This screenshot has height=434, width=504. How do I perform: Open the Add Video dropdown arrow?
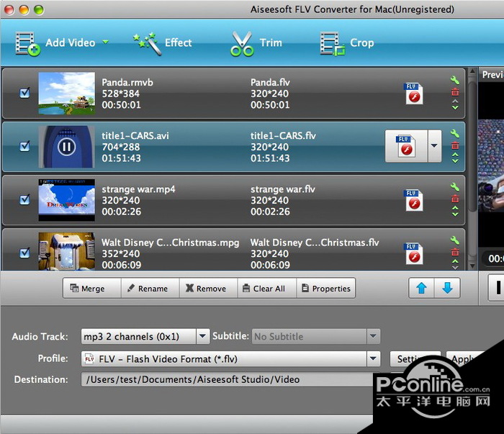105,42
